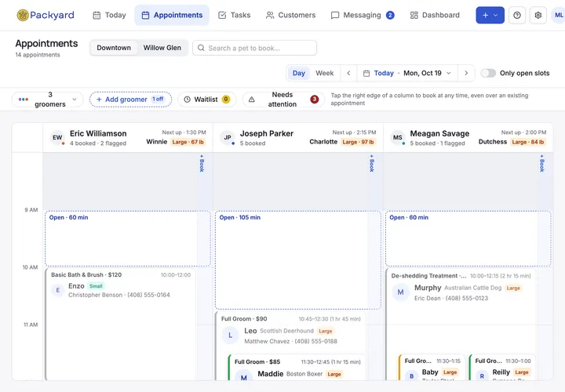
Task: Click the MS avatar for Meagan Savage
Action: (x=397, y=137)
